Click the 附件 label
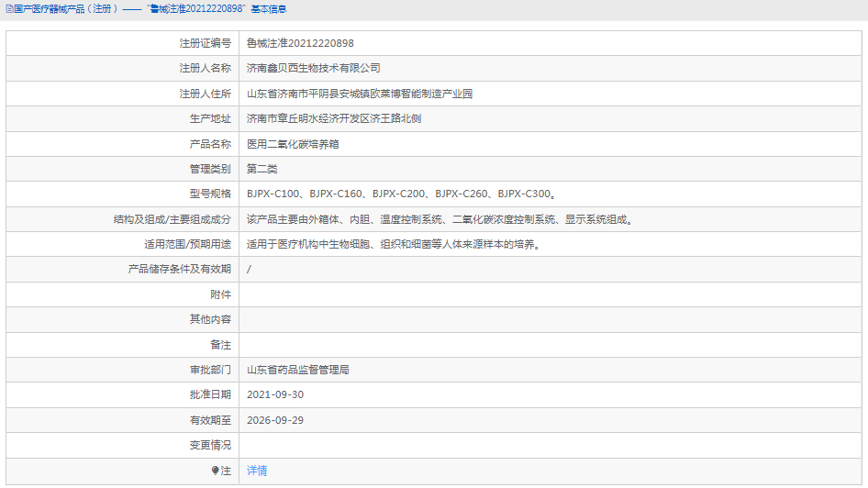The height and width of the screenshot is (488, 868). coord(221,294)
